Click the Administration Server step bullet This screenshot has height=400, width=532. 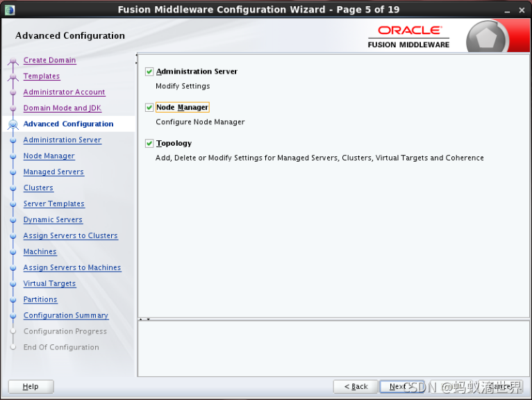click(13, 140)
